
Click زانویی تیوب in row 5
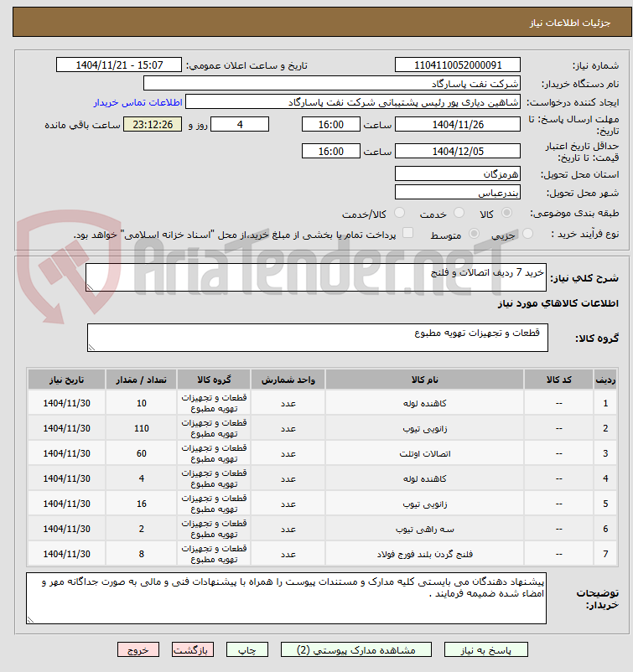(x=424, y=504)
